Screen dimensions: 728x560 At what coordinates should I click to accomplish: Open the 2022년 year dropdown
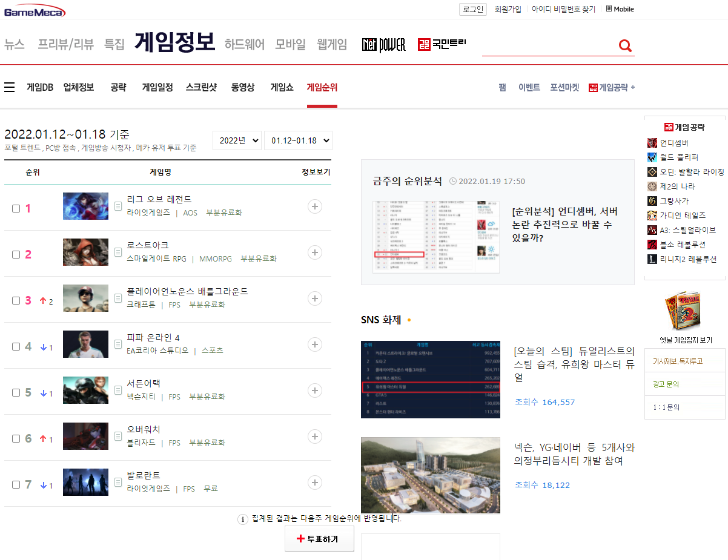coord(237,140)
